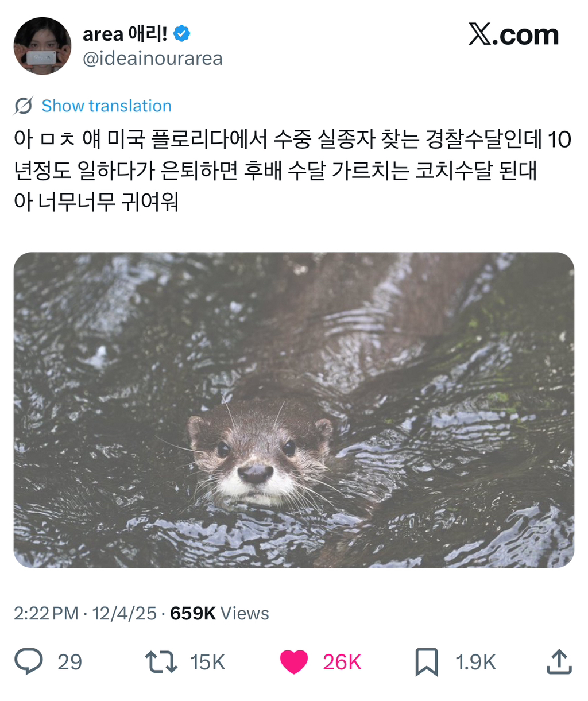
Task: Click the reply speech bubble icon
Action: point(28,661)
